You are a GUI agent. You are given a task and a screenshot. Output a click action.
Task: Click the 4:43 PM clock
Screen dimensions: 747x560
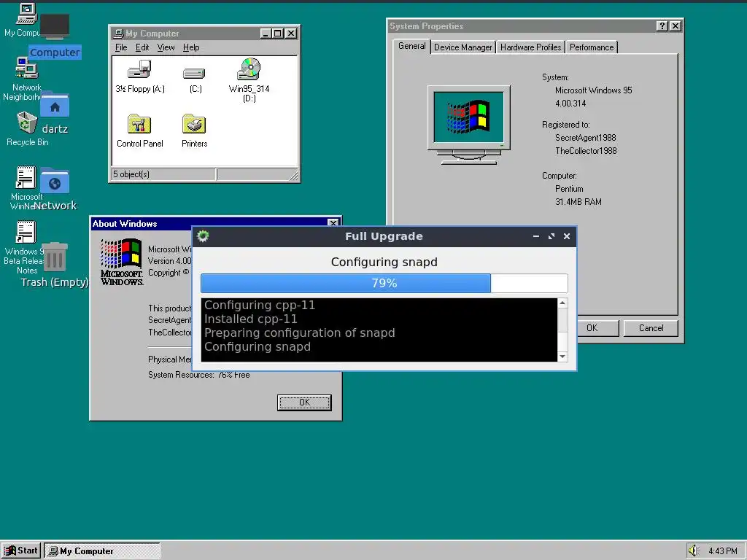coord(722,551)
